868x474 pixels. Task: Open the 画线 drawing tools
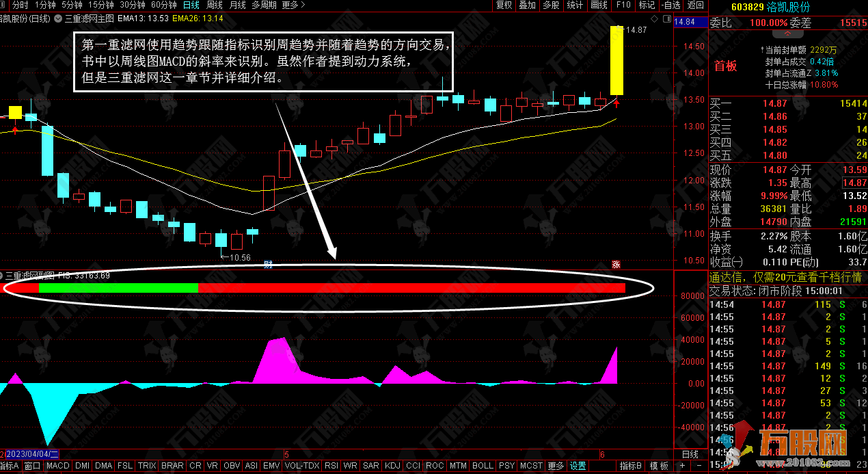[x=599, y=5]
